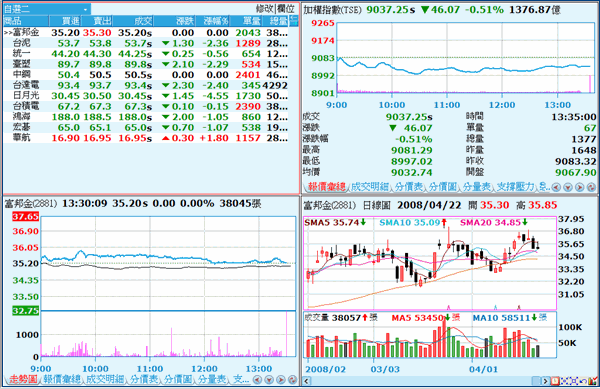Click the right arrow on the daily chart scrollbar
This screenshot has height=389, width=600.
[x=546, y=381]
